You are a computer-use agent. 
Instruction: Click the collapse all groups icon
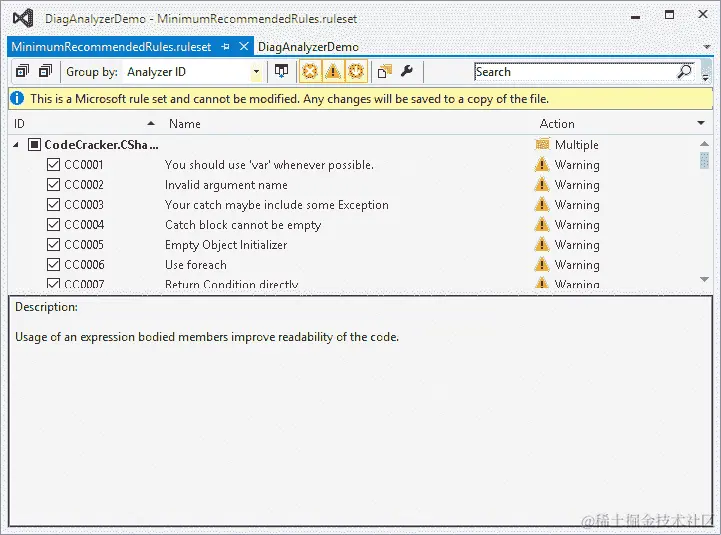click(x=45, y=71)
